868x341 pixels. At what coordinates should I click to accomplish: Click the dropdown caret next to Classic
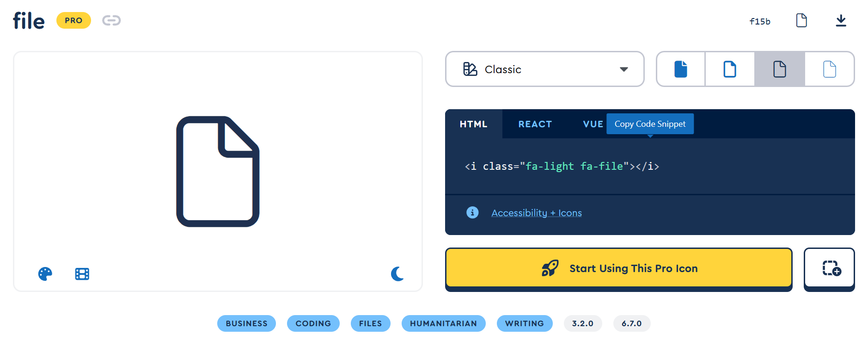pyautogui.click(x=623, y=69)
